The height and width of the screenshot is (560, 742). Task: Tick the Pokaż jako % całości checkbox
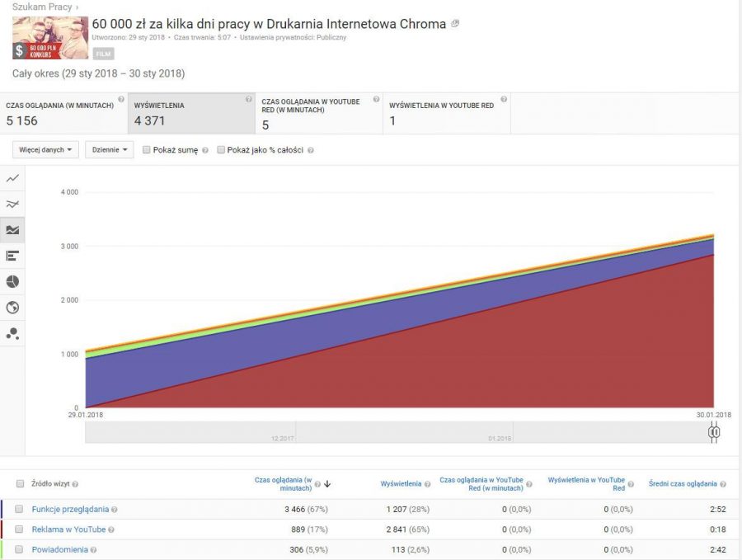pyautogui.click(x=221, y=150)
